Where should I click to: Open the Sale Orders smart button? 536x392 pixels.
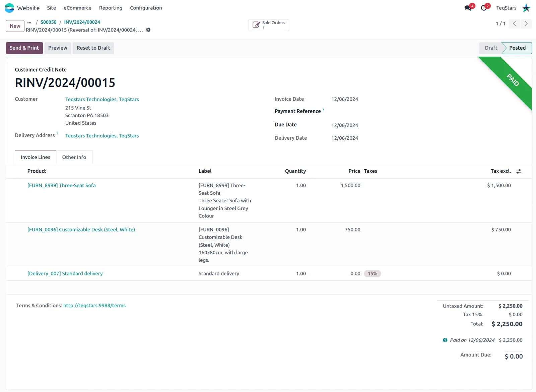[x=269, y=25]
